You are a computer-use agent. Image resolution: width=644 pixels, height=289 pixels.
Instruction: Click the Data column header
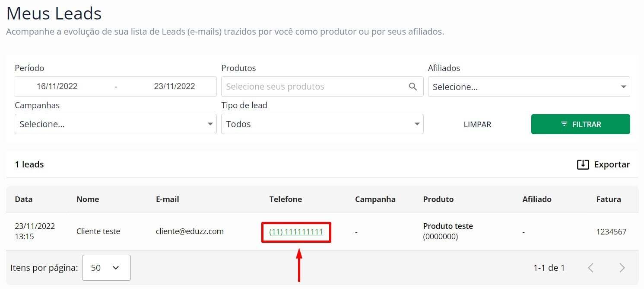pyautogui.click(x=23, y=199)
